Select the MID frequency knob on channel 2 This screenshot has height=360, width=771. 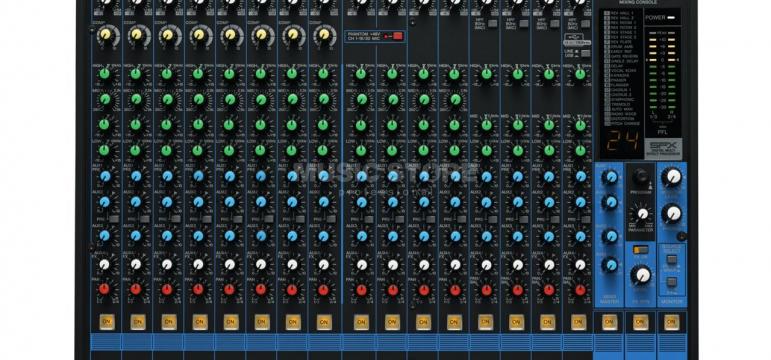coord(136,99)
